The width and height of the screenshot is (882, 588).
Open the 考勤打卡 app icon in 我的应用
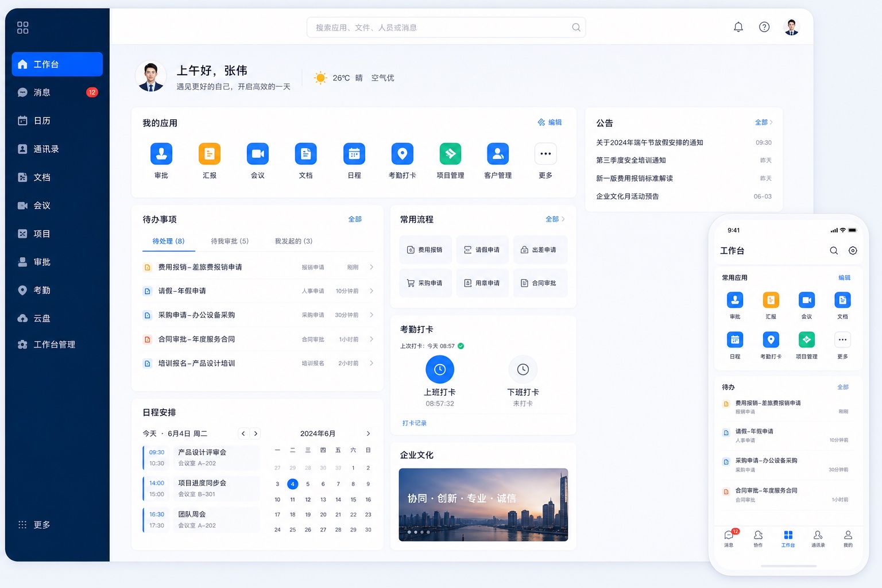403,154
